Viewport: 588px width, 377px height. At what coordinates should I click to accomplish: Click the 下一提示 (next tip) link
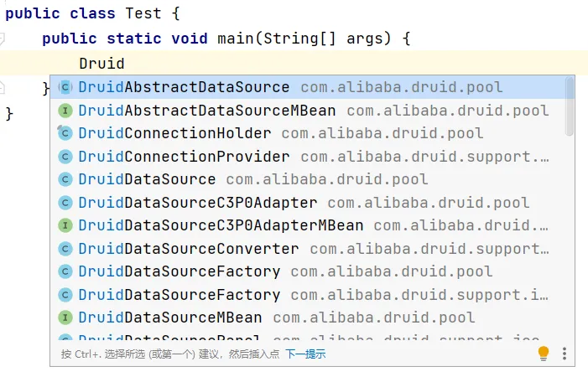coord(305,354)
